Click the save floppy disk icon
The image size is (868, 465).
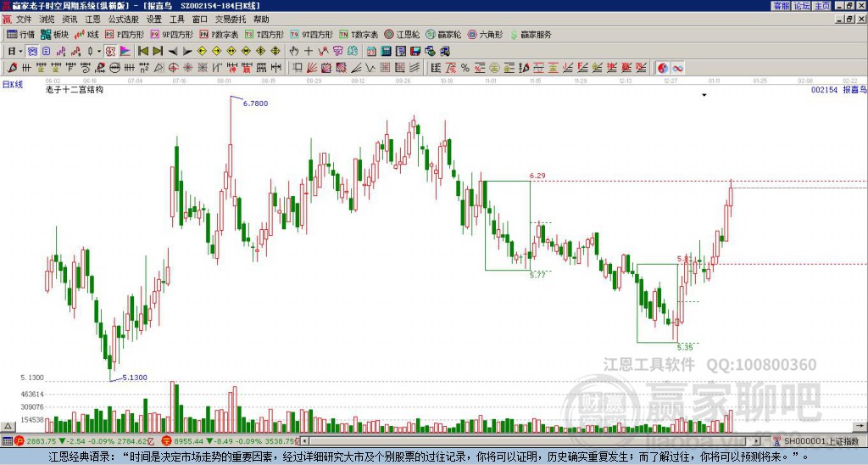pos(415,51)
